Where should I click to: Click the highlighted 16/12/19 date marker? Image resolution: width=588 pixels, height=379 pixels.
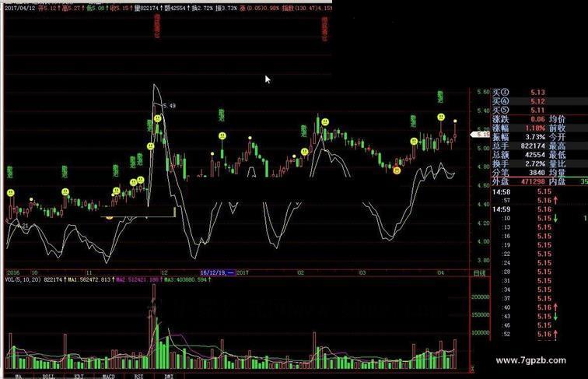coord(217,273)
